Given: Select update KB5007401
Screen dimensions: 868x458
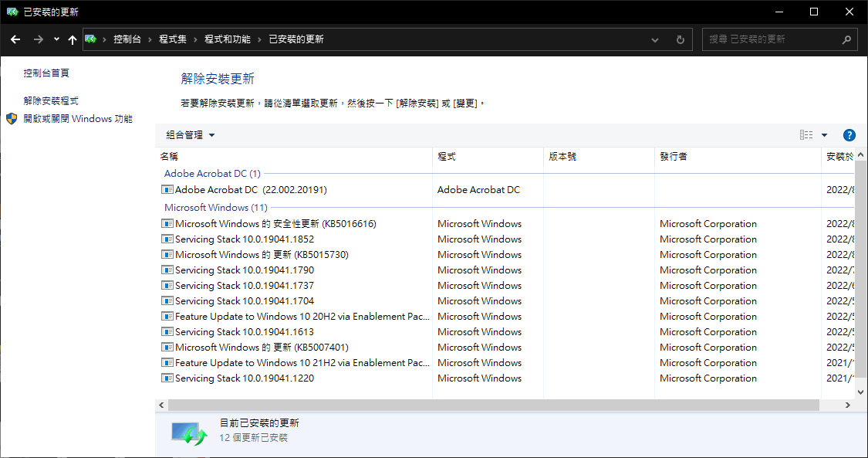Looking at the screenshot, I should [262, 348].
